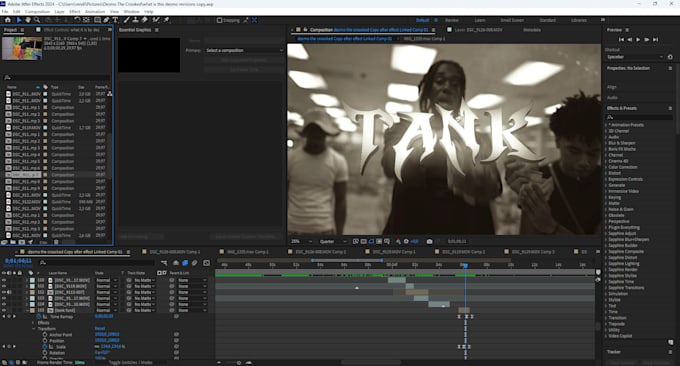Select the Selection arrow tool
This screenshot has height=366, width=680.
pyautogui.click(x=19, y=20)
